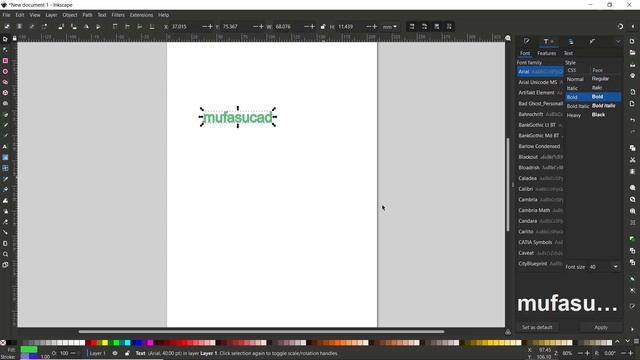The height and width of the screenshot is (360, 640).
Task: Toggle scale stroke width option
Action: (x=412, y=27)
